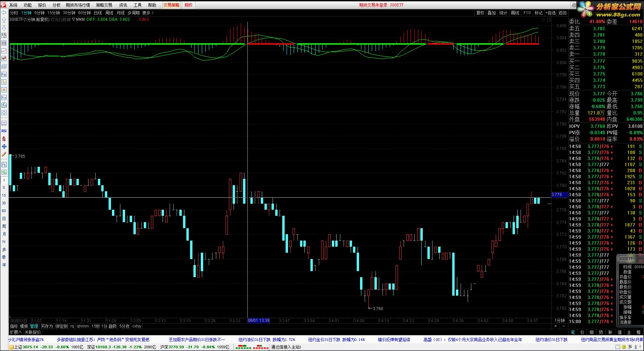Click the wavy oscillator indicator icon
Viewport: 644px width, 351px height.
pyautogui.click(x=4, y=123)
